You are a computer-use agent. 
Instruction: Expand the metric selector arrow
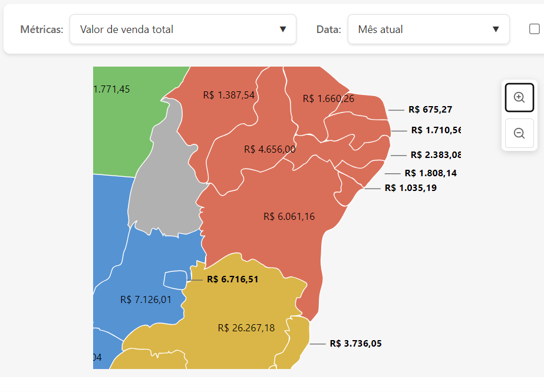[x=282, y=29]
